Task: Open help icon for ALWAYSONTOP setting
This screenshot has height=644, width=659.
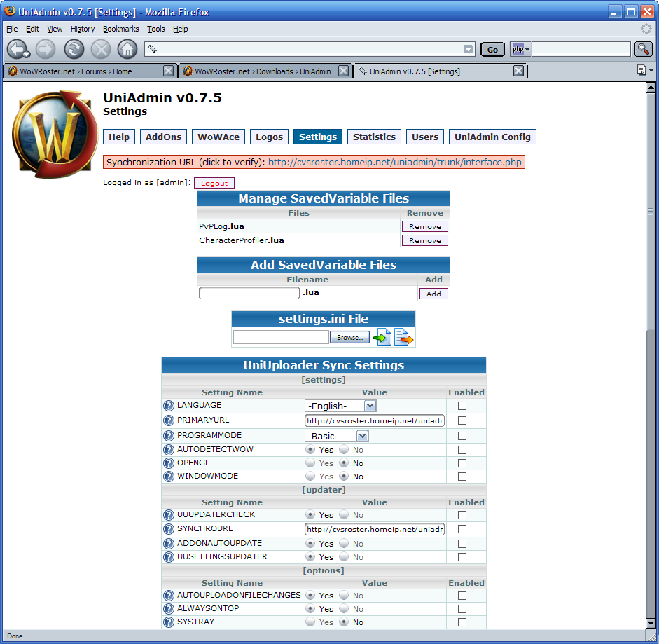Action: point(169,609)
